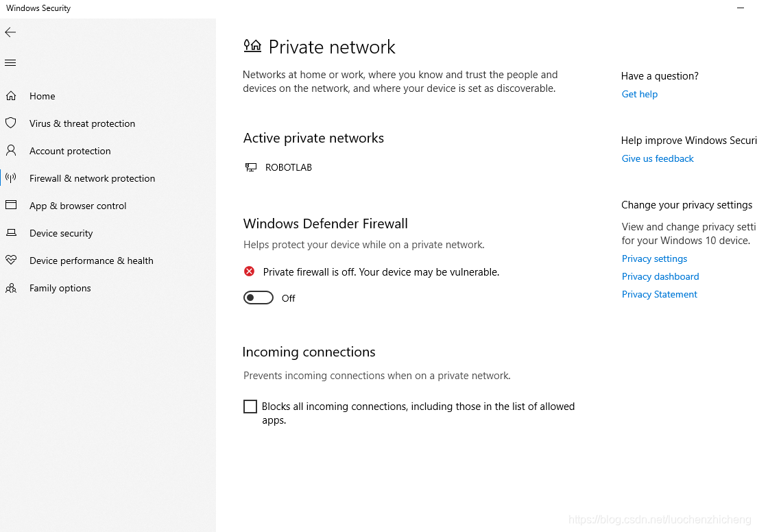The width and height of the screenshot is (757, 532).
Task: Open Device performance & health menu item
Action: point(91,261)
